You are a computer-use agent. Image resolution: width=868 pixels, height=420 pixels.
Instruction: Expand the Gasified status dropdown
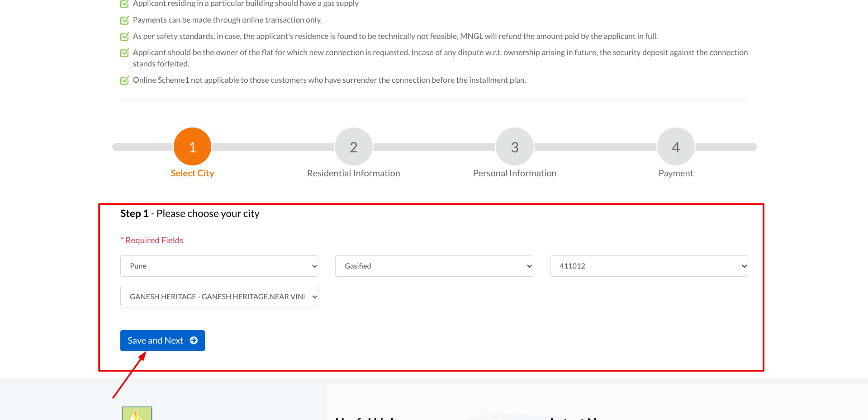(x=434, y=266)
